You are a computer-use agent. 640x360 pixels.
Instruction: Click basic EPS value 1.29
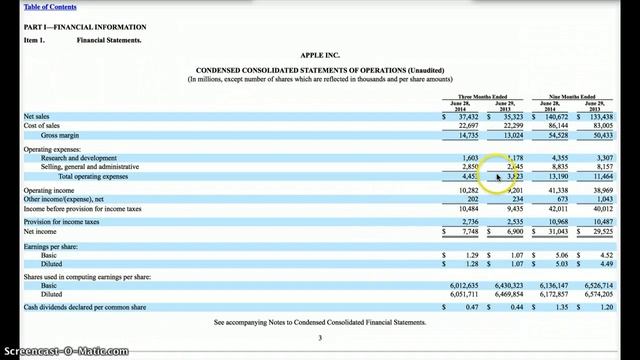pos(472,256)
